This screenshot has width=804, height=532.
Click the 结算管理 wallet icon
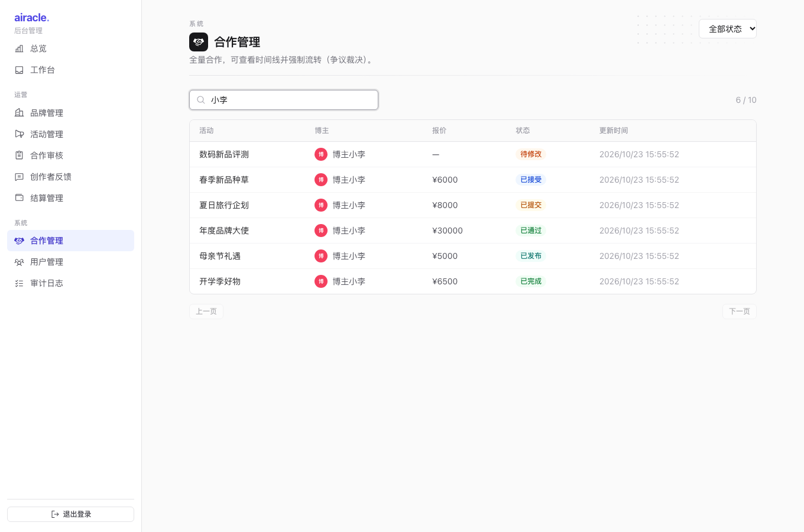[19, 198]
